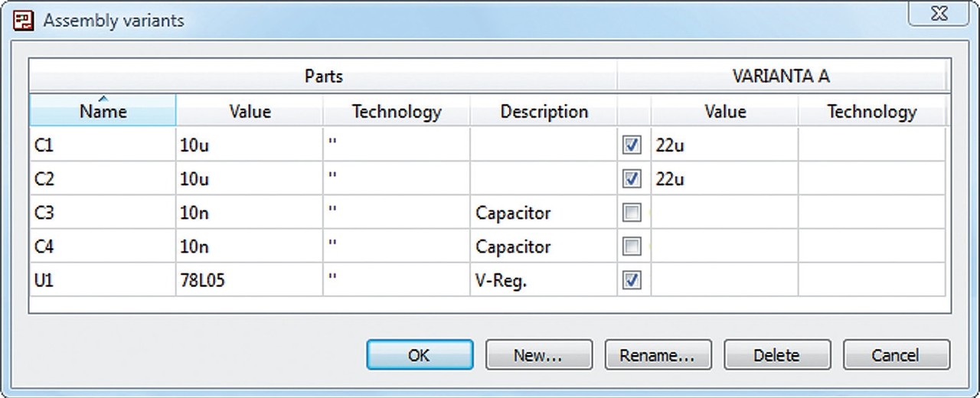
Task: Toggle the U1 variant checkbox
Action: click(632, 280)
